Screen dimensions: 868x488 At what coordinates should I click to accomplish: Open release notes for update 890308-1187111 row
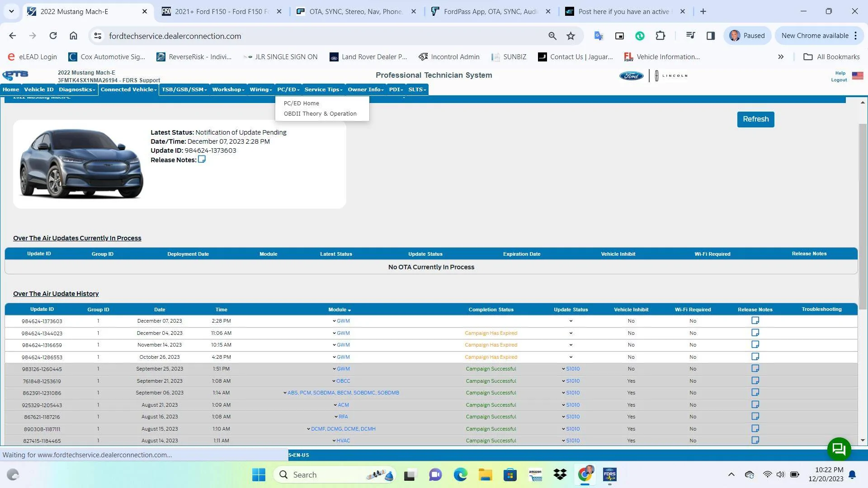pyautogui.click(x=755, y=428)
